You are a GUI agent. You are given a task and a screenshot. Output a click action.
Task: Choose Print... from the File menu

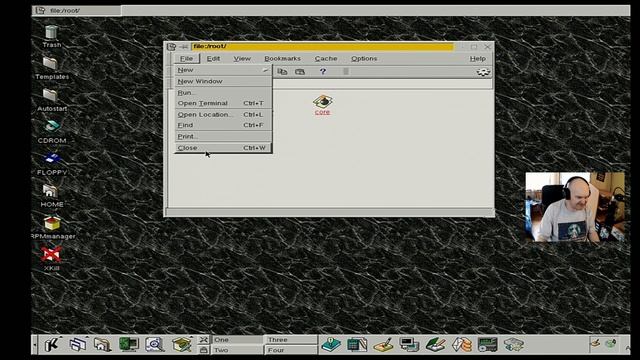coord(223,136)
